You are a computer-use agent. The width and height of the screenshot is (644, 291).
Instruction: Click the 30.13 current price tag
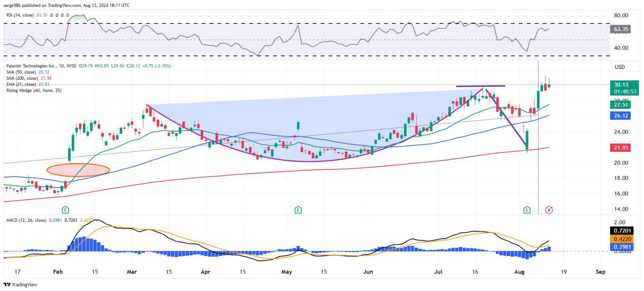[x=621, y=85]
